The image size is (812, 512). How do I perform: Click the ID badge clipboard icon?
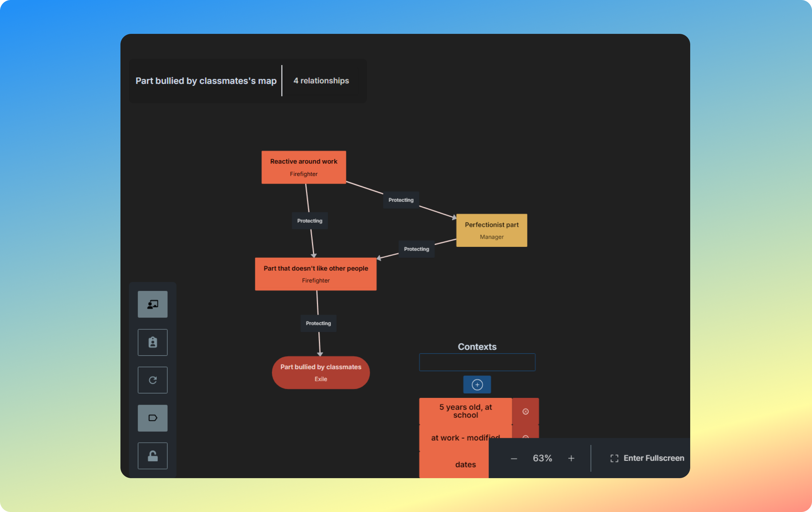pyautogui.click(x=153, y=342)
